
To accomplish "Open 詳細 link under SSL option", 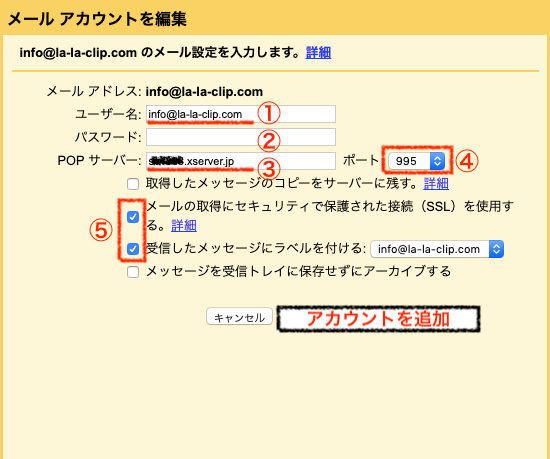I will pyautogui.click(x=184, y=225).
